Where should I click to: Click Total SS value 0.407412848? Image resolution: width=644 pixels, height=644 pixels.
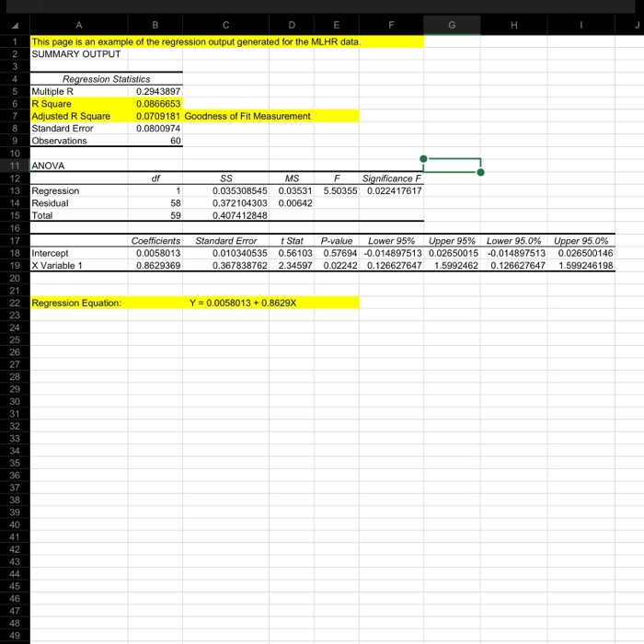click(x=240, y=215)
